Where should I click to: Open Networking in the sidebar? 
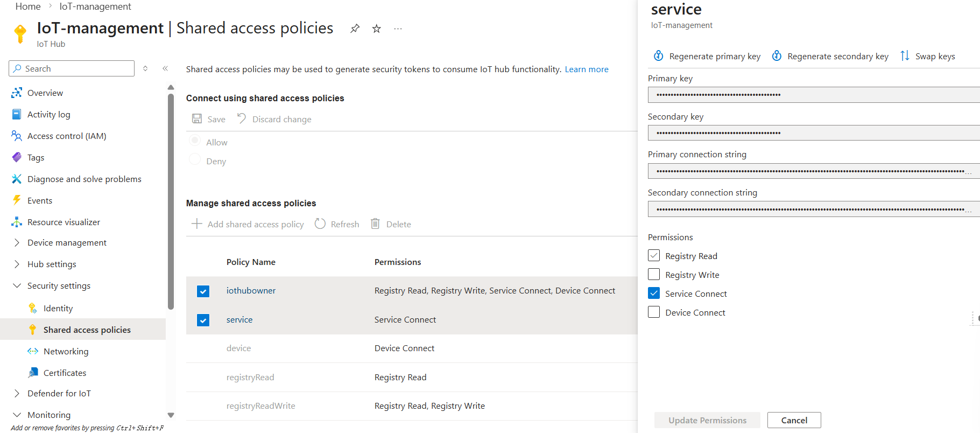pos(66,352)
